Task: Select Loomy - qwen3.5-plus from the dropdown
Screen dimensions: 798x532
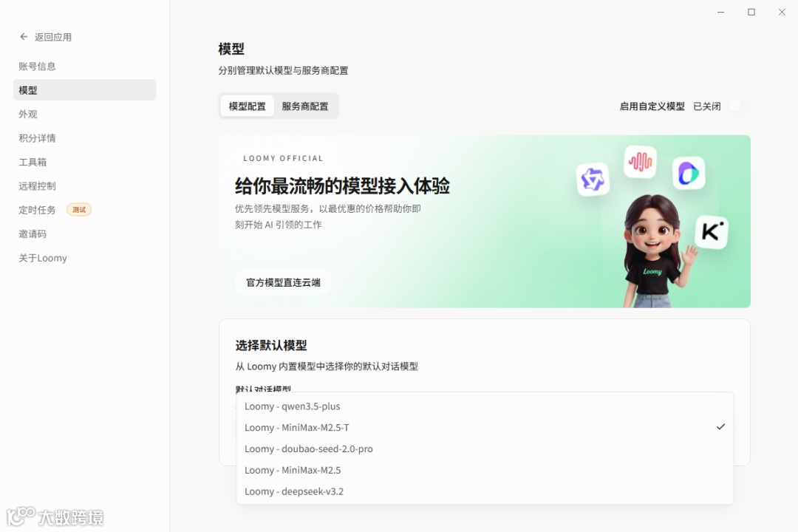Action: tap(485, 406)
